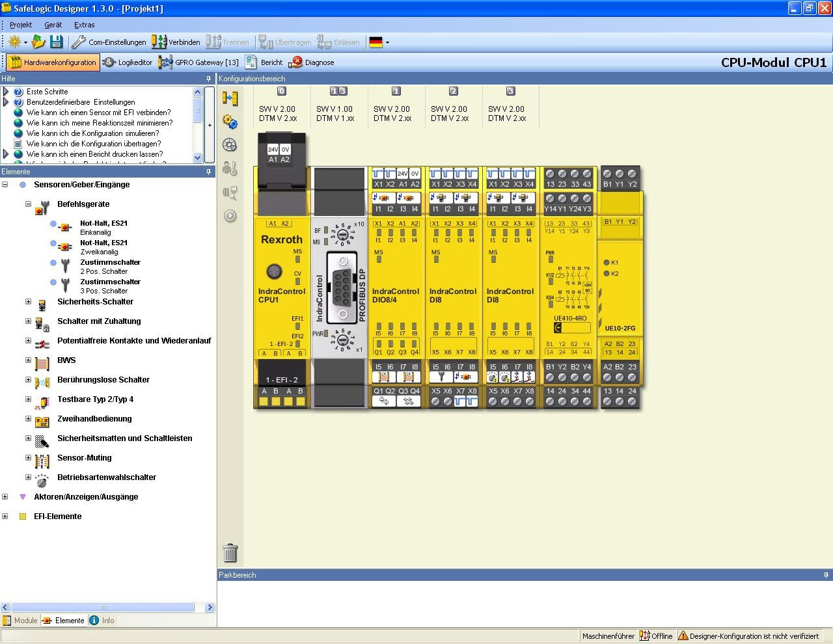Click the trash bin icon

[x=230, y=553]
